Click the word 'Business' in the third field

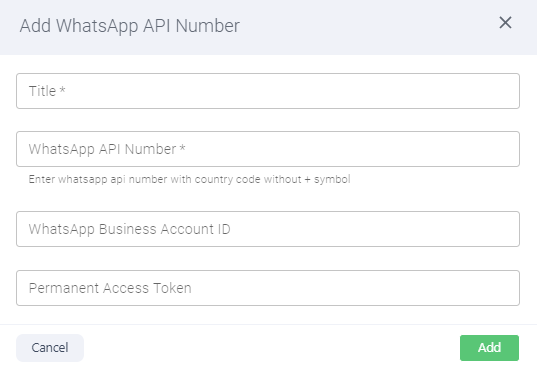tap(128, 229)
